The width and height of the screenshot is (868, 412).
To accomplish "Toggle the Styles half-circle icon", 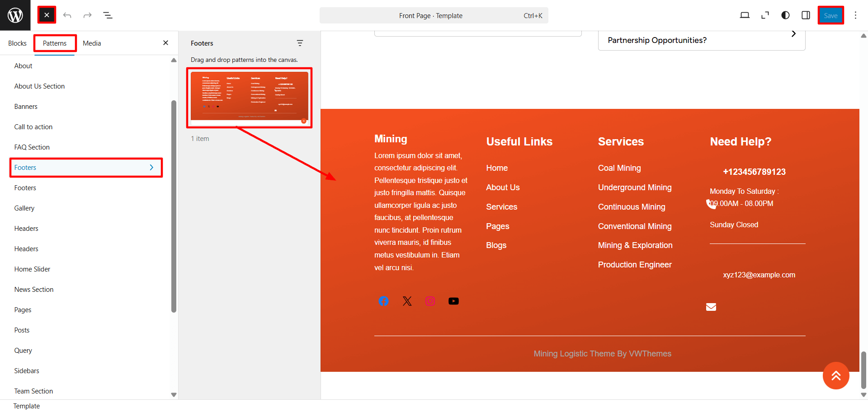I will (x=785, y=15).
